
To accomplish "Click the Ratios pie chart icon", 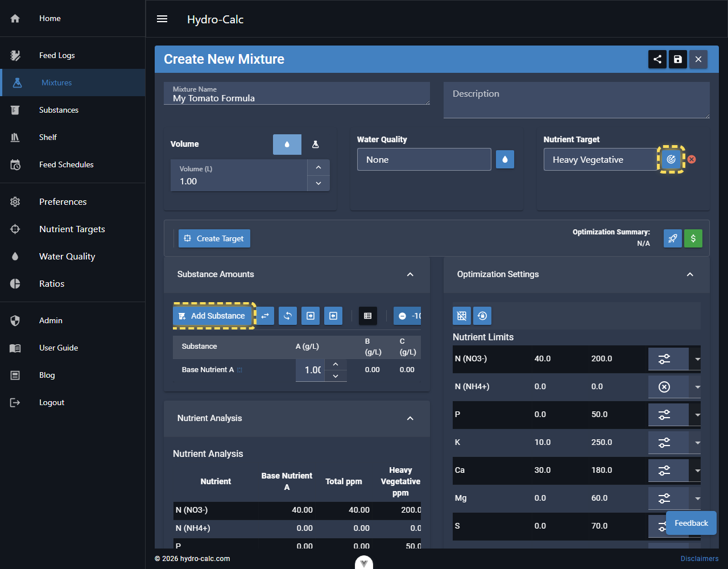I will click(15, 284).
